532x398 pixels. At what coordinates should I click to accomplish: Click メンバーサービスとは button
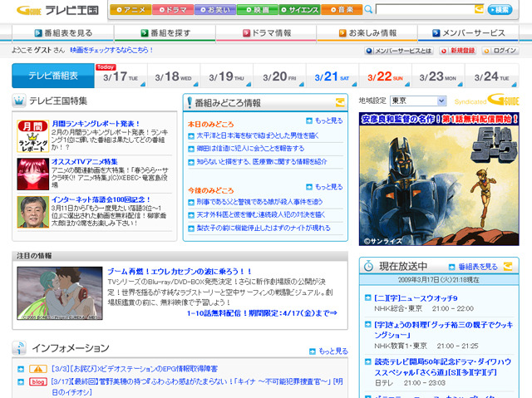coord(399,51)
